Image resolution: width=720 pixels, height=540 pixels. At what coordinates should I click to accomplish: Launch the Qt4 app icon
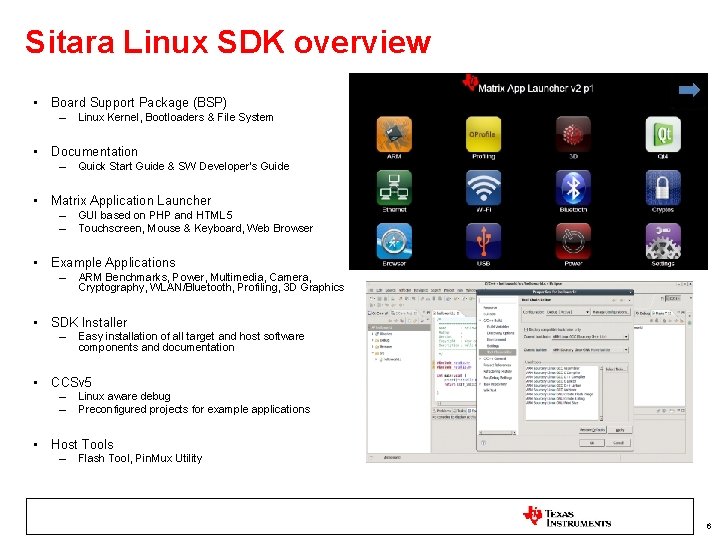(x=663, y=134)
